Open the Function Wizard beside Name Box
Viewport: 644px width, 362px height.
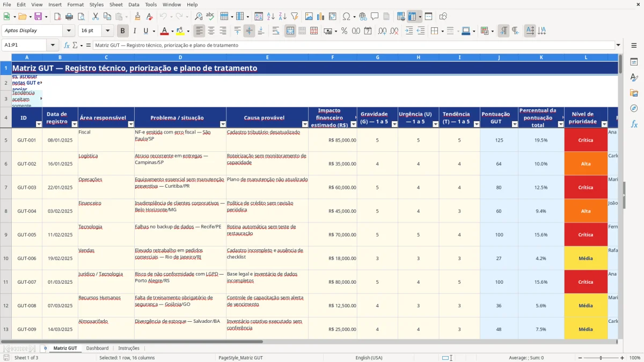(67, 46)
